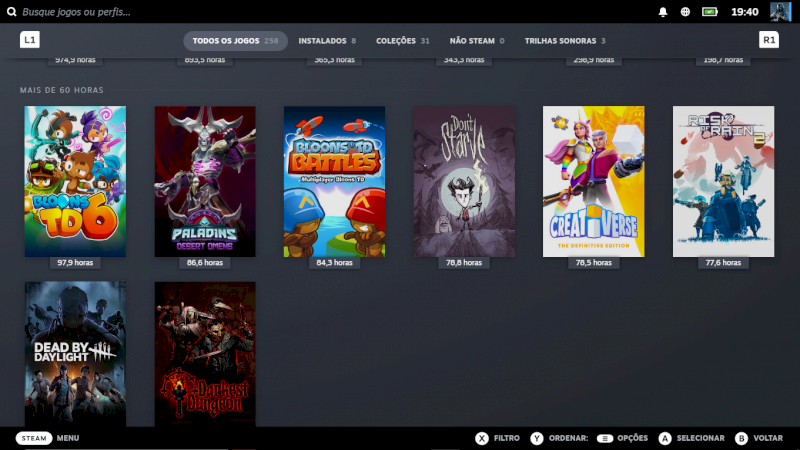This screenshot has width=800, height=450.
Task: Open the Não Steam tab
Action: coord(477,41)
